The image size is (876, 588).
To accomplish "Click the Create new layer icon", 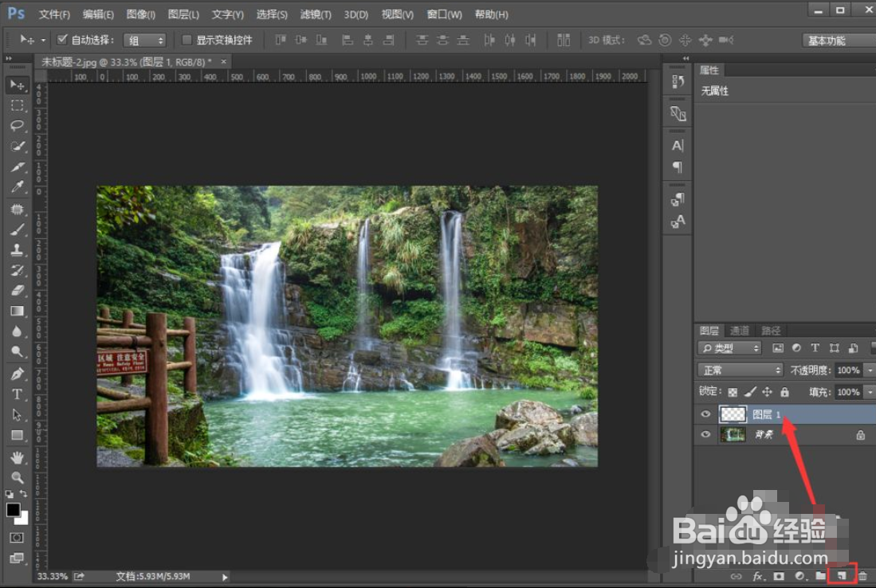I will coord(842,576).
